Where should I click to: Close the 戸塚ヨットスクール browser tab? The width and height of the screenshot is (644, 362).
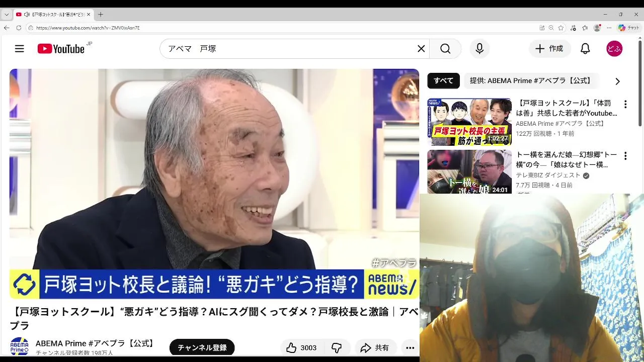click(89, 15)
